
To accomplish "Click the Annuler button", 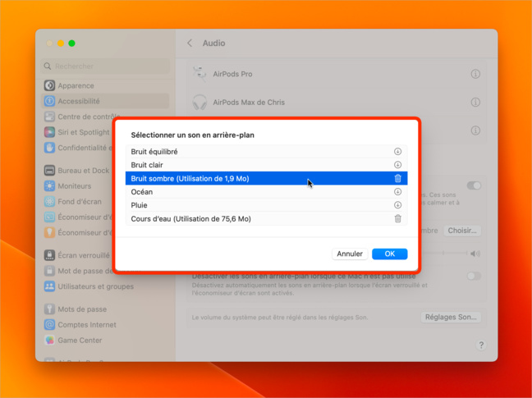I will 350,254.
